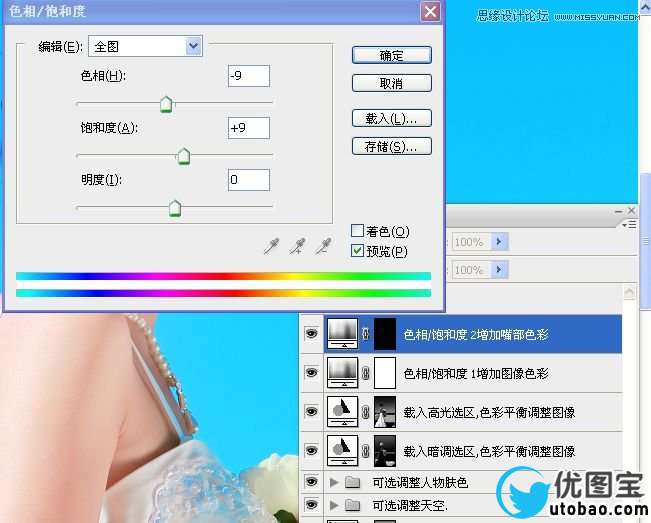Minimize the layers panel
The image size is (651, 523).
tap(619, 211)
